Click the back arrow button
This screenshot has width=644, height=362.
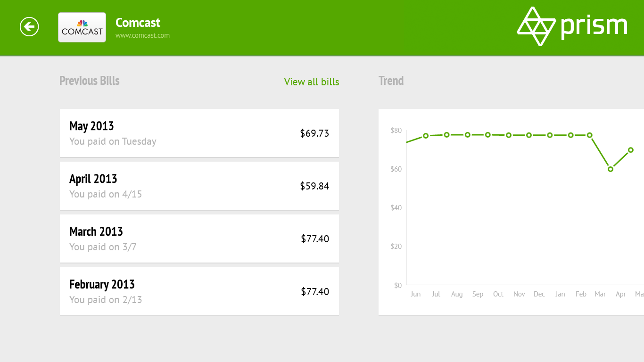[29, 27]
